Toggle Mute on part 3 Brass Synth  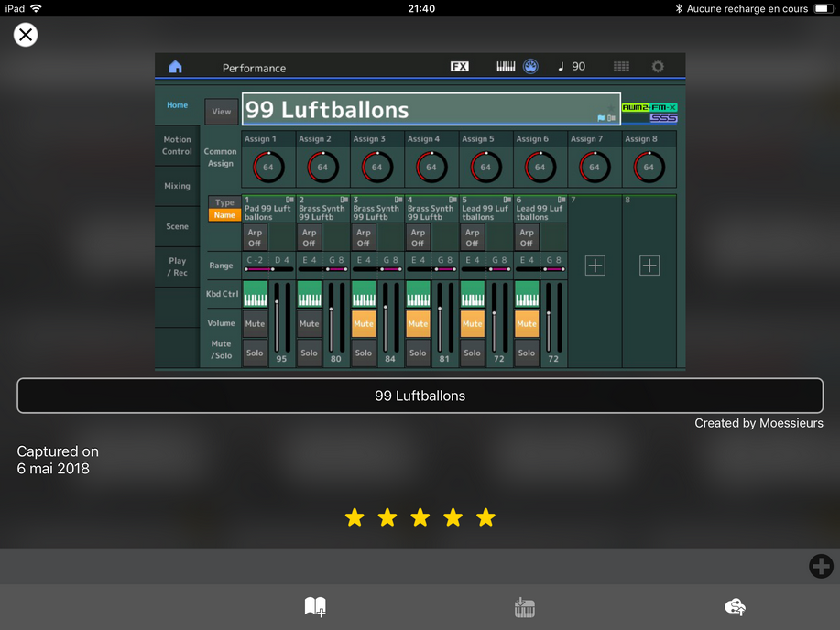click(x=364, y=323)
